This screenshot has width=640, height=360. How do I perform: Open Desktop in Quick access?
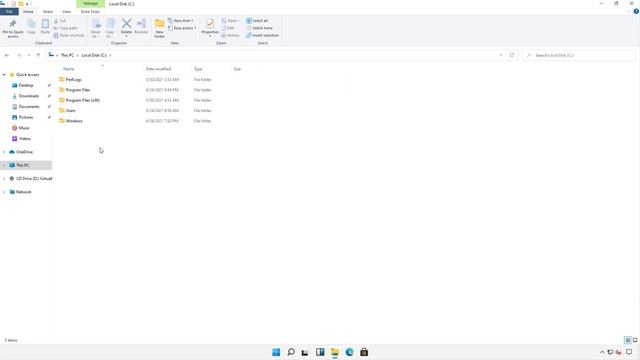26,85
